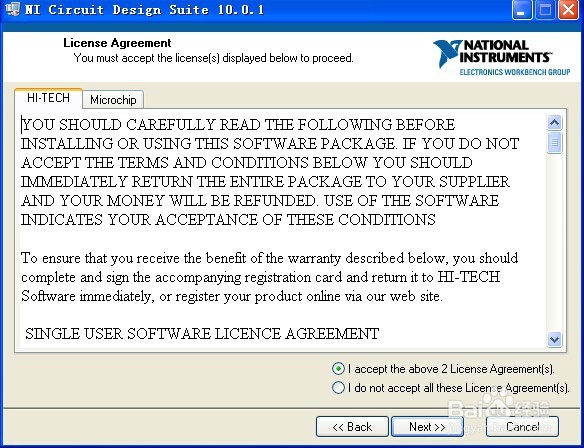Minimize the NI Circuit Design Suite window
The width and height of the screenshot is (584, 448).
(522, 10)
